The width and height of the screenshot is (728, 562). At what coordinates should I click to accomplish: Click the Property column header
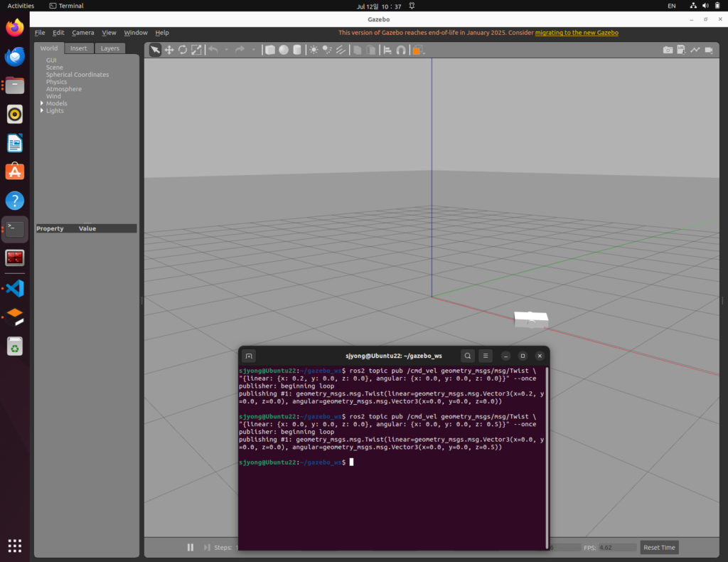50,228
